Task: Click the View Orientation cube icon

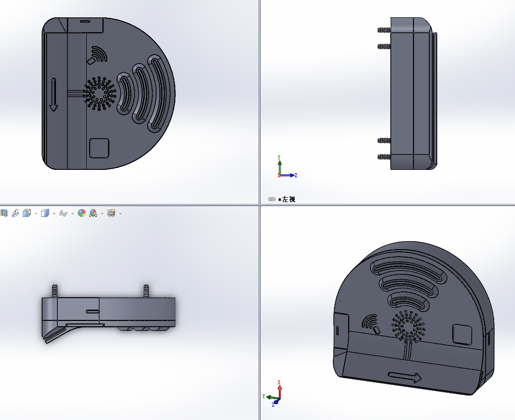Action: tap(27, 213)
